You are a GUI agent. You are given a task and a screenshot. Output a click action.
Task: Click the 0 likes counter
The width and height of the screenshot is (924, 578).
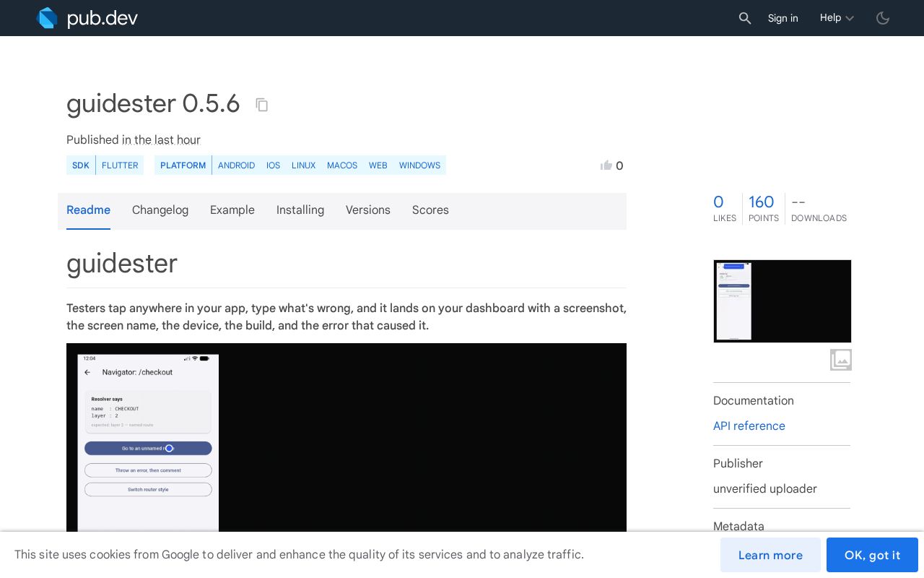[x=725, y=209]
